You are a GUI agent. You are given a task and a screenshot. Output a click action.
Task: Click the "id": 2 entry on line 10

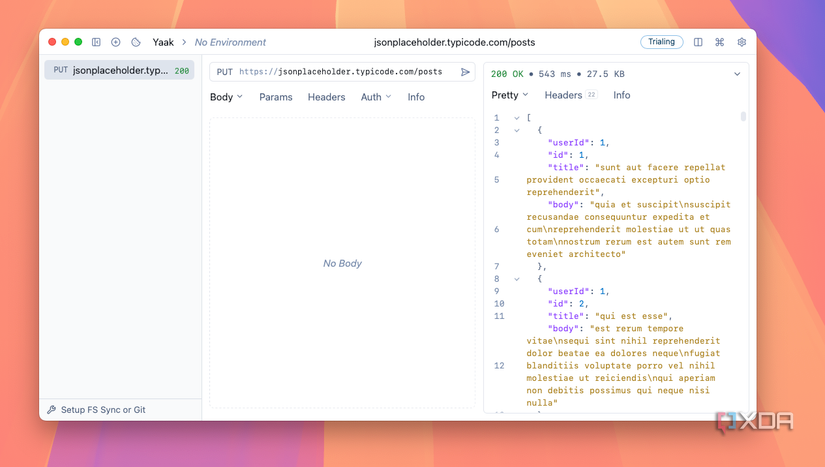566,303
